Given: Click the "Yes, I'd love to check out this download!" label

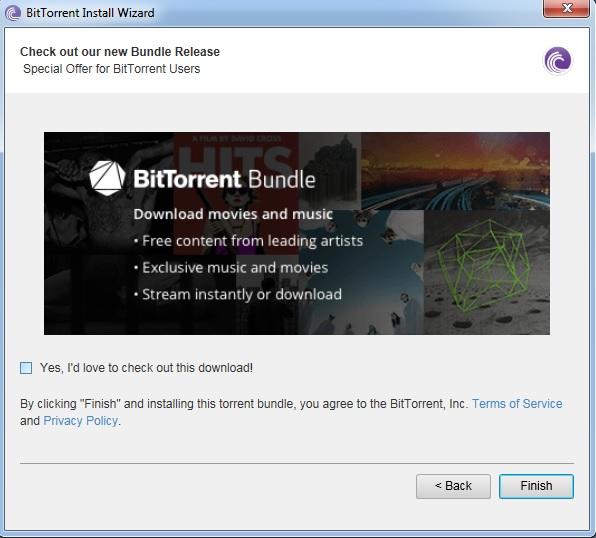Looking at the screenshot, I should click(x=146, y=368).
